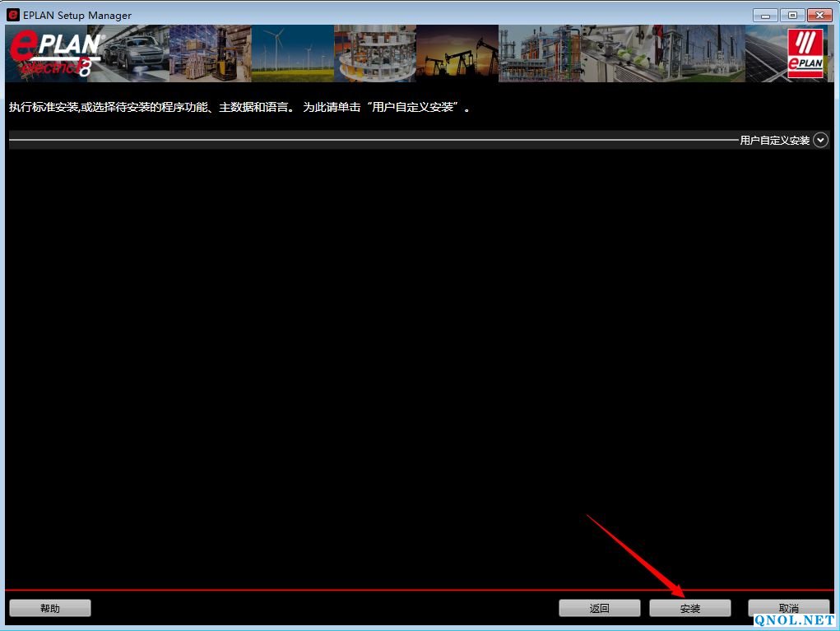The width and height of the screenshot is (840, 631).
Task: Expand the 用户自定义安装 chevron arrow
Action: click(x=820, y=141)
